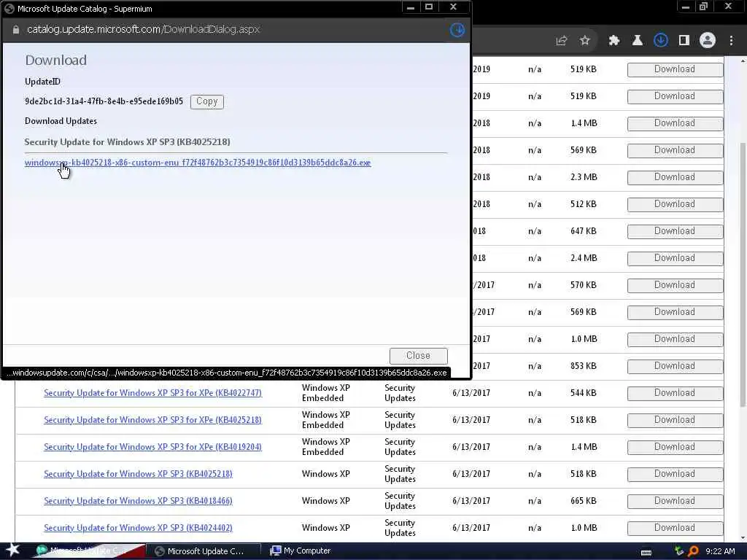The width and height of the screenshot is (747, 560).
Task: Download the 1.4 MB 6/13/2017 update
Action: (x=675, y=447)
